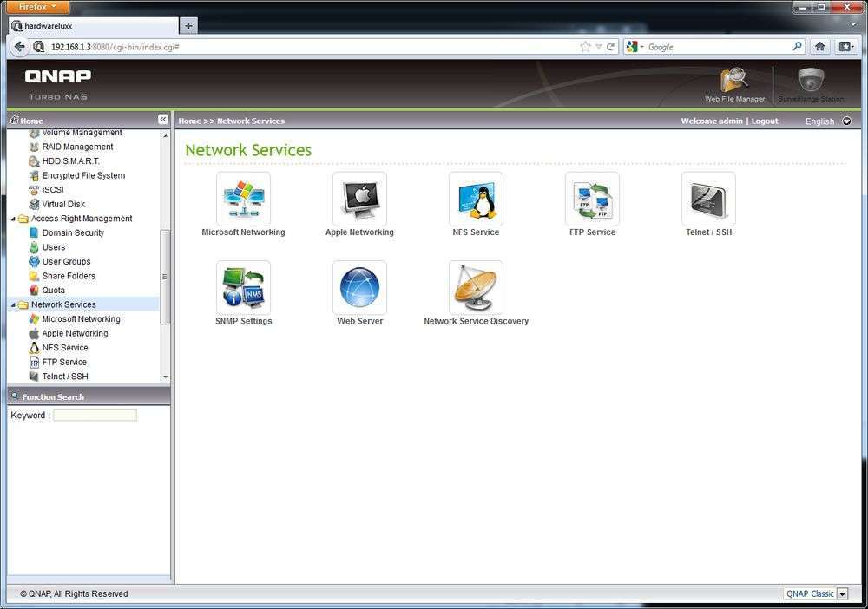This screenshot has height=609, width=868.
Task: Click the Function Search panel header
Action: pos(89,396)
